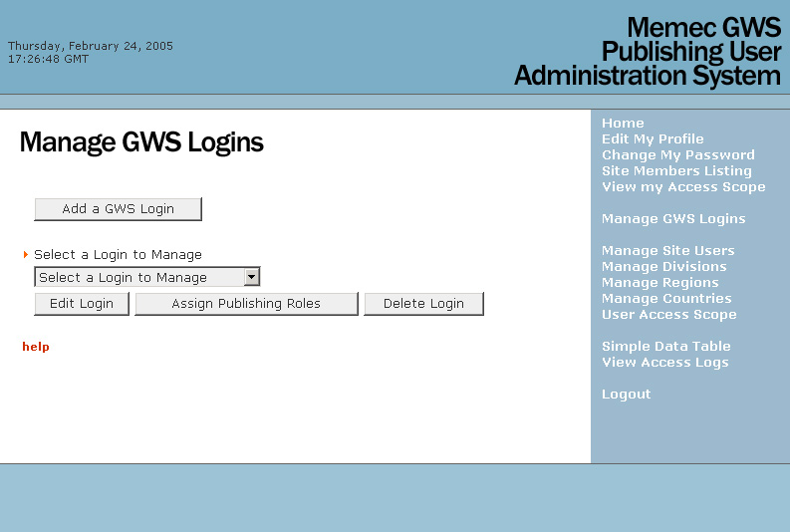Viewport: 790px width, 532px height.
Task: Open Manage Divisions link
Action: point(664,267)
